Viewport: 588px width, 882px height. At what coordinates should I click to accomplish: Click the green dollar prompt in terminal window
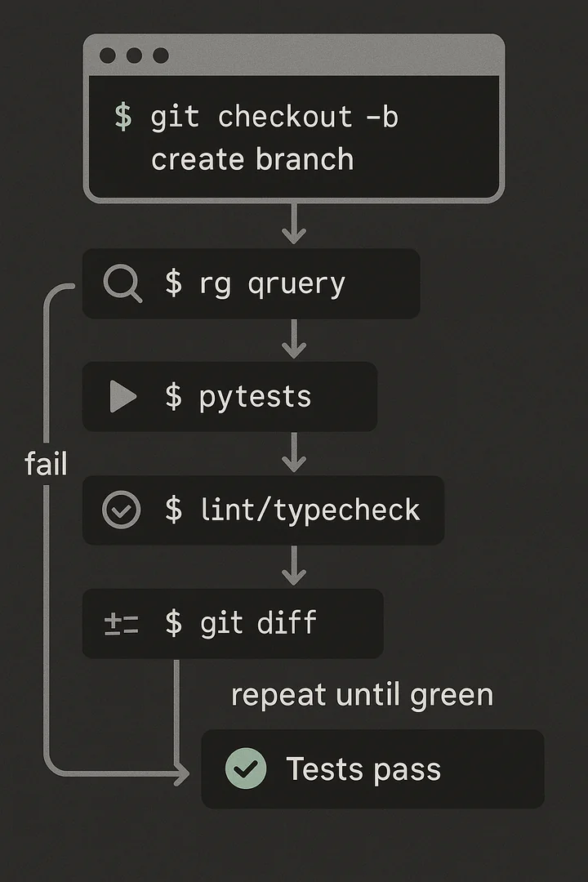[123, 117]
